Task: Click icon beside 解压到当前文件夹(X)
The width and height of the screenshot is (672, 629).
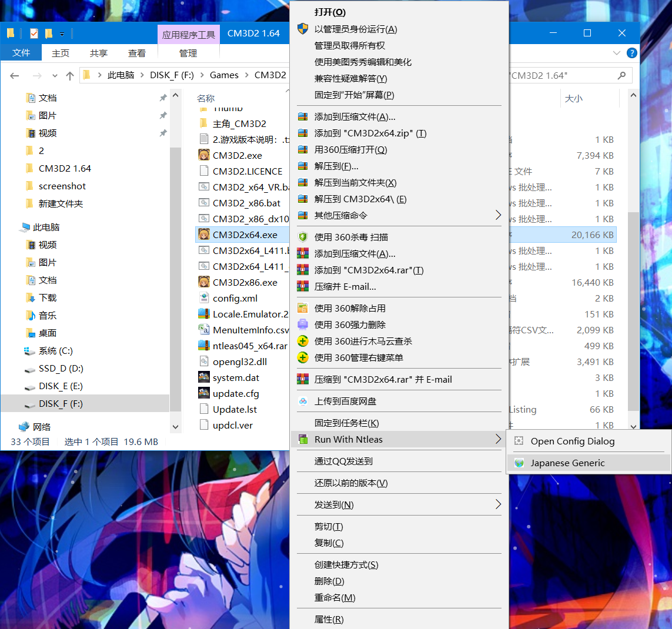Action: [303, 183]
